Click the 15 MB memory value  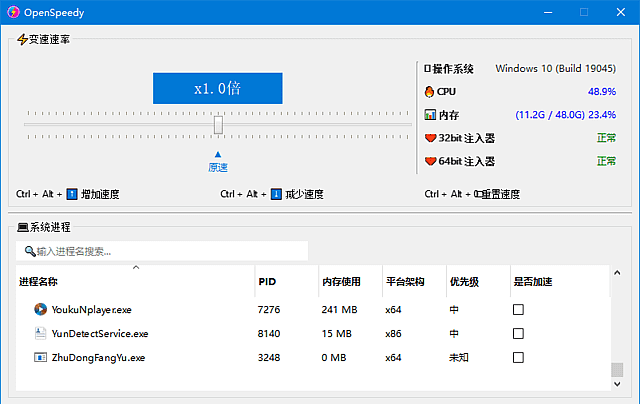point(336,334)
